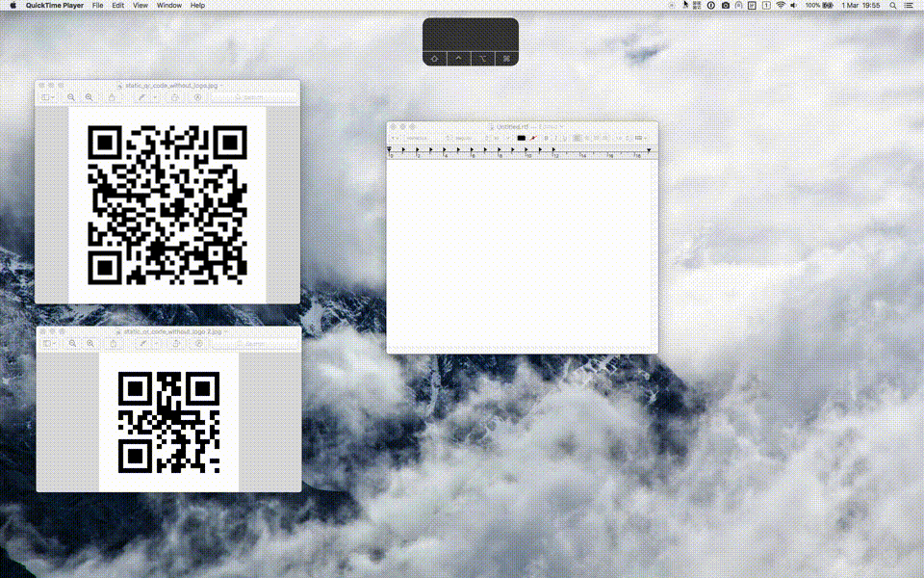Viewport: 924px width, 578px height.
Task: Open the volume control in the menu bar
Action: click(794, 6)
